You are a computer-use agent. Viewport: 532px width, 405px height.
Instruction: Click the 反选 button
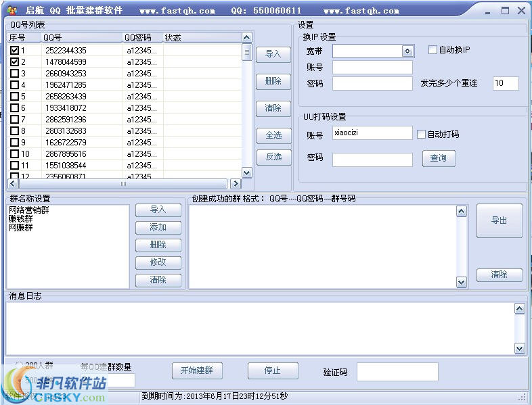coord(274,158)
